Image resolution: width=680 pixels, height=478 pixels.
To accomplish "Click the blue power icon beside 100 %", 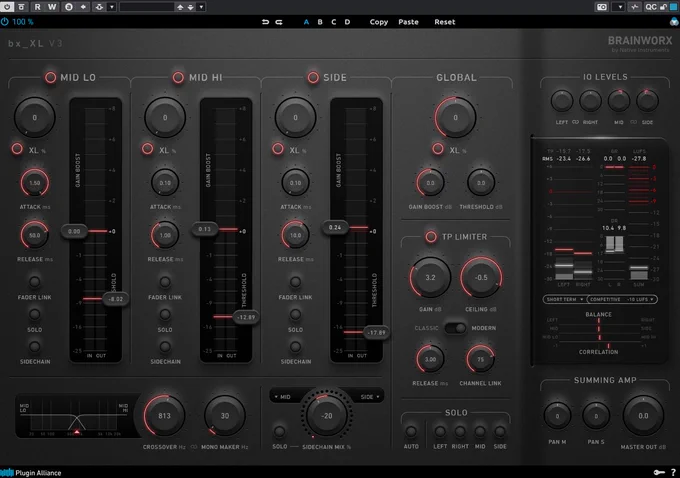I will point(4,22).
